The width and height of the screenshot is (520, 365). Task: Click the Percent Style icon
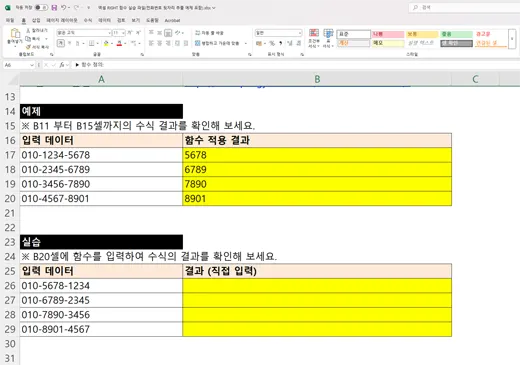tap(272, 43)
